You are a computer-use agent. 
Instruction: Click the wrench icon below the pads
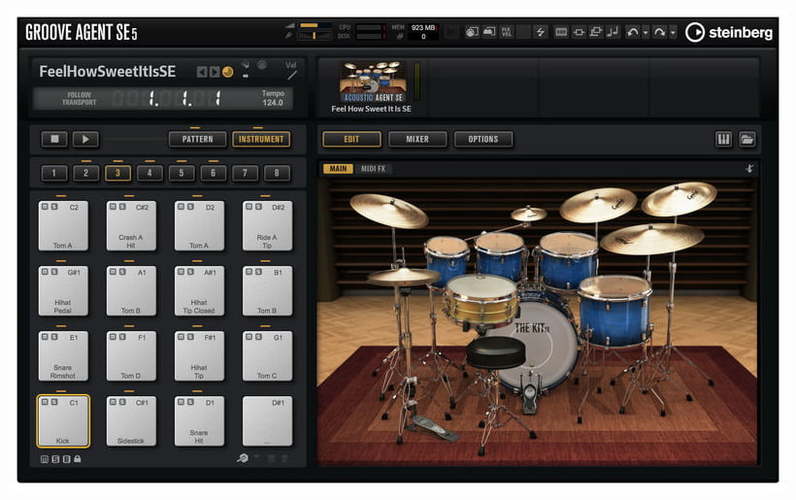[243, 458]
